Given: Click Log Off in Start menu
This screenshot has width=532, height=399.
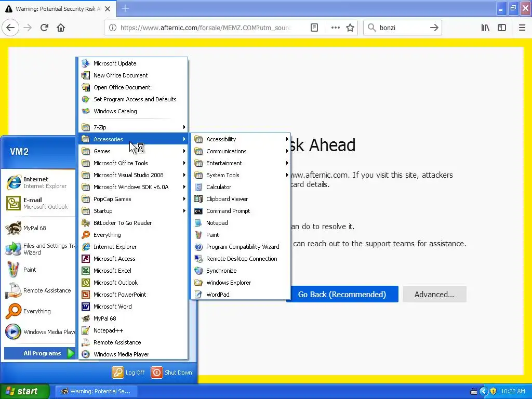Looking at the screenshot, I should 129,373.
